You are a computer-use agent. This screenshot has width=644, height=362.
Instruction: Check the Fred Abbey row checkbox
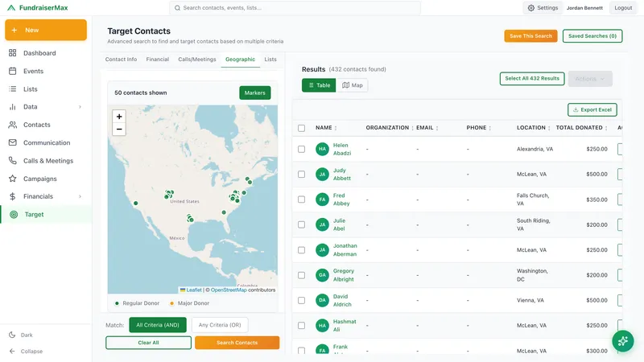point(301,200)
